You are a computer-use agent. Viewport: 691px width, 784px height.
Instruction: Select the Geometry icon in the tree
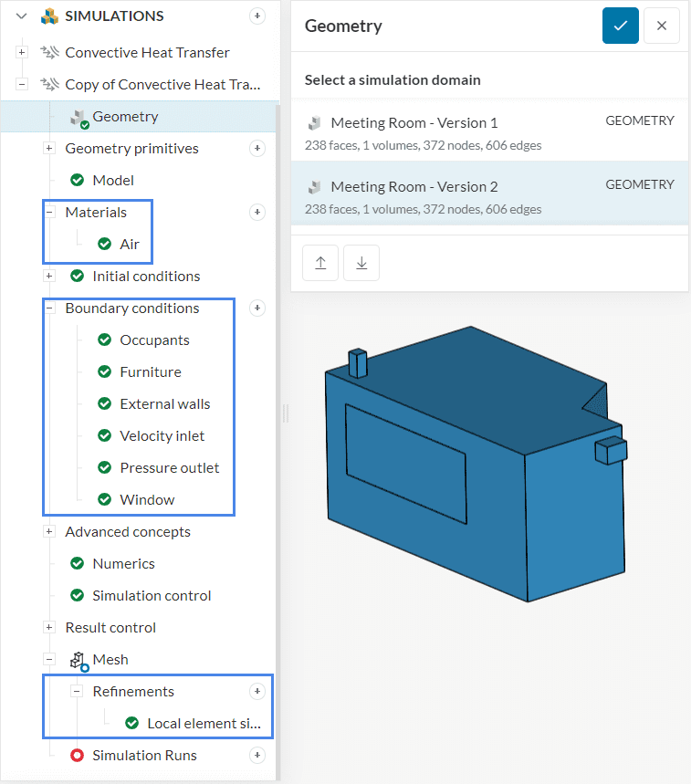pos(77,116)
